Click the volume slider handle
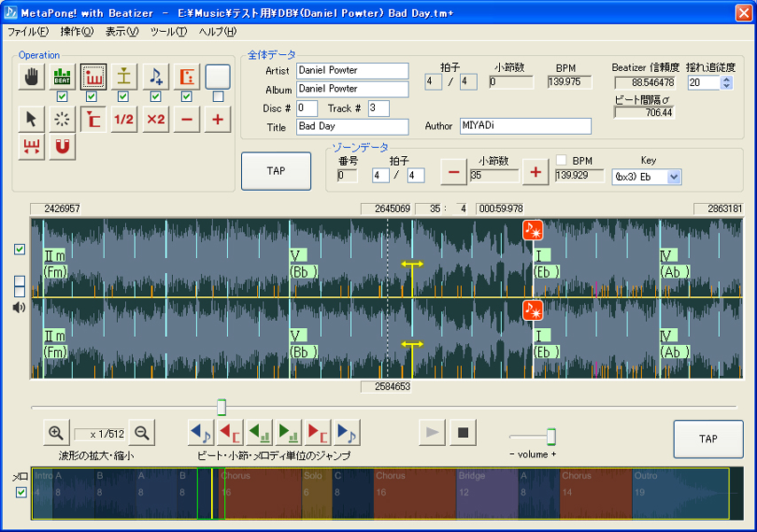 [x=550, y=436]
